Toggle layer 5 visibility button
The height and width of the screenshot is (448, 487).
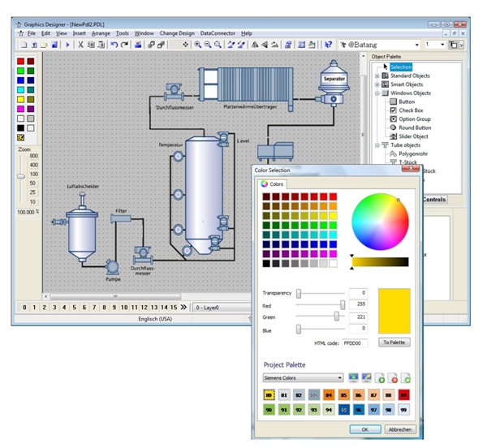tap(75, 308)
